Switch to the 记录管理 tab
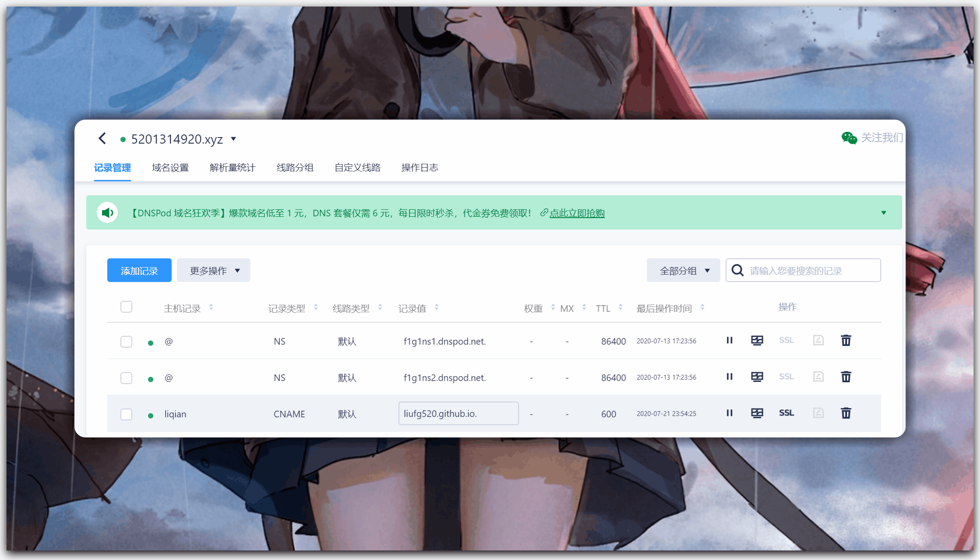 coord(113,168)
